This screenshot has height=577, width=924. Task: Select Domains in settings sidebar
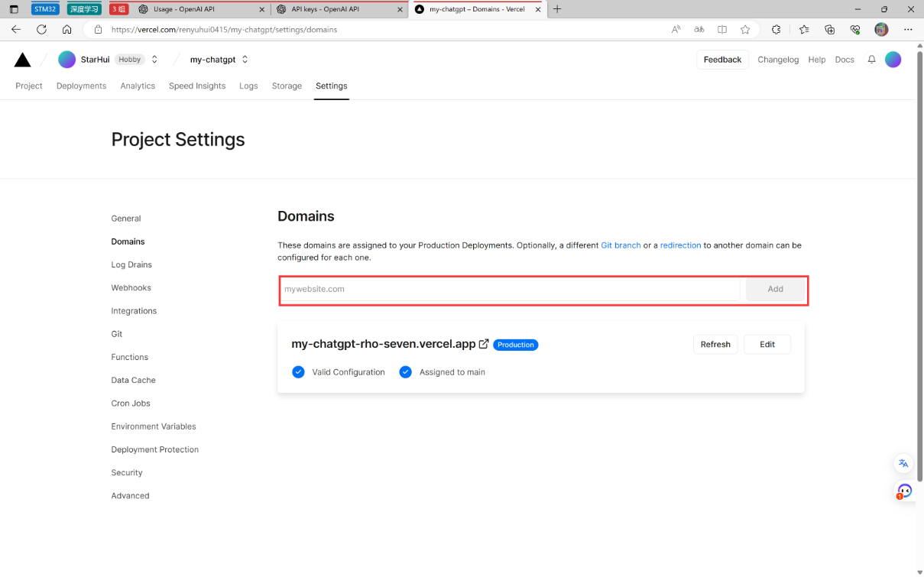[x=128, y=241]
